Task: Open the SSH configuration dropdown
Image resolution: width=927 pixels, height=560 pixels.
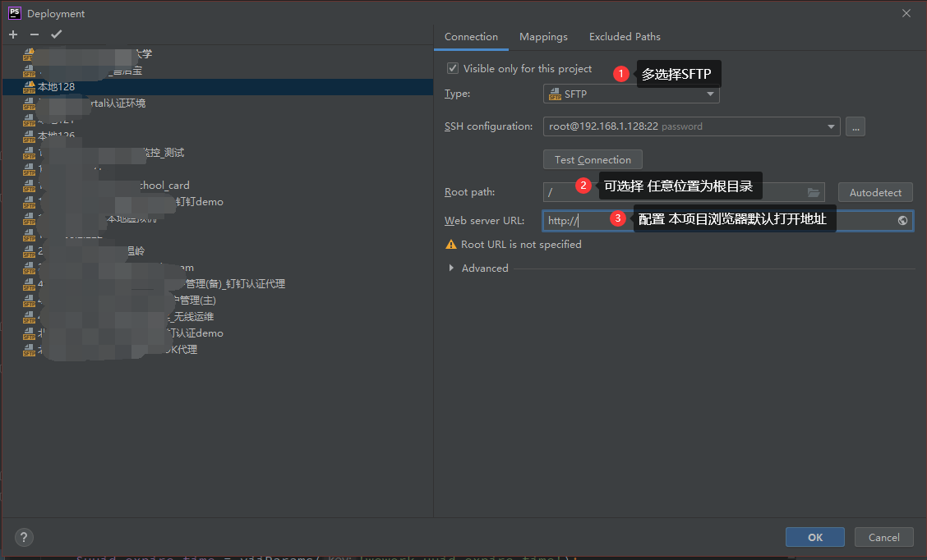Action: 692,126
